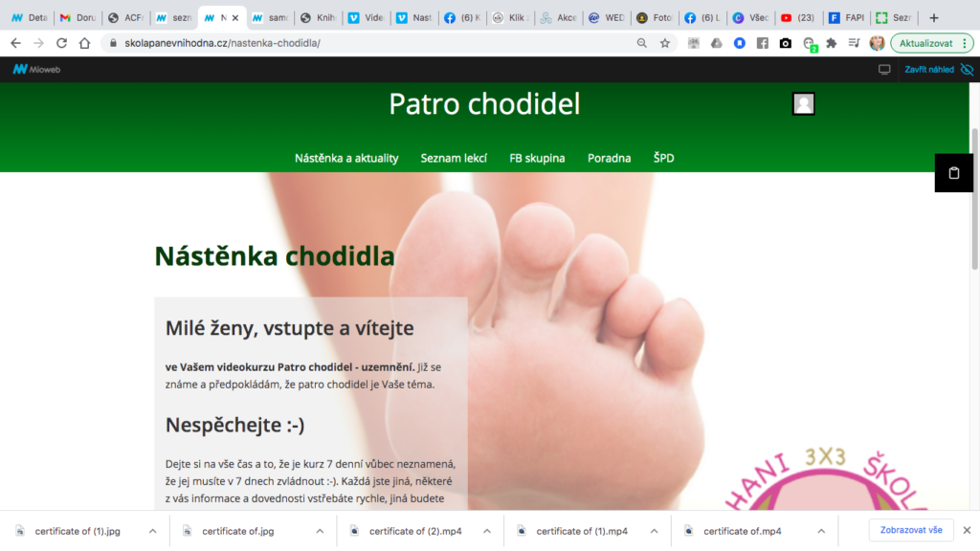This screenshot has height=551, width=980.
Task: Click the Aktualizovat update button
Action: [x=925, y=43]
